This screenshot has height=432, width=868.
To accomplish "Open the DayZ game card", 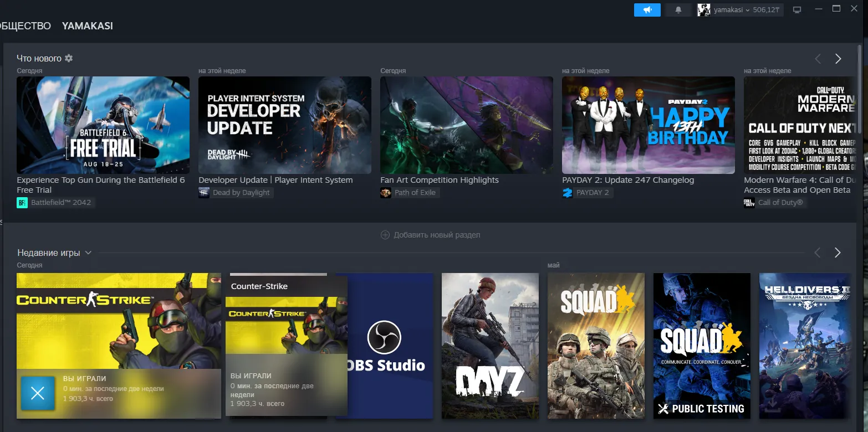I will [x=490, y=346].
